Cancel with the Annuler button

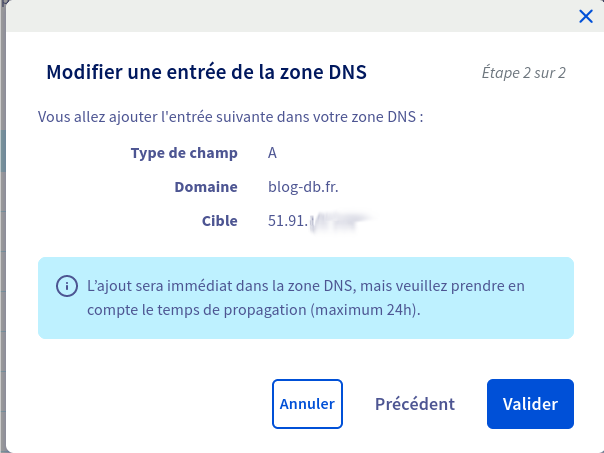click(x=307, y=404)
